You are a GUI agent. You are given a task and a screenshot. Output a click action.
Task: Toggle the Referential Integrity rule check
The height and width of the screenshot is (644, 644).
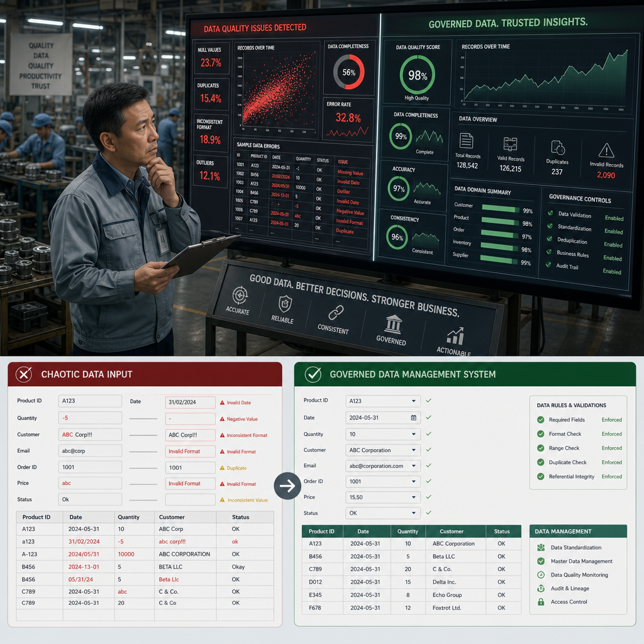tap(541, 477)
